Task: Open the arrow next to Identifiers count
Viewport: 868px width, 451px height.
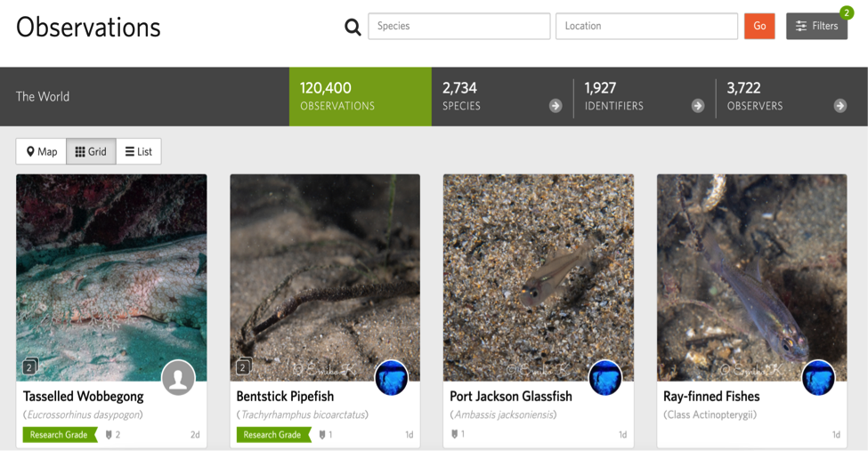Action: point(698,106)
